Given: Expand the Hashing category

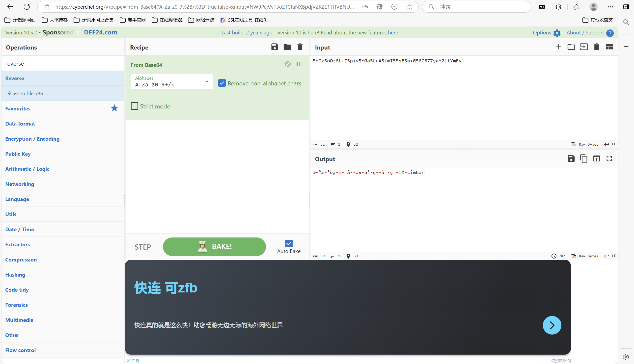Looking at the screenshot, I should coord(63,275).
